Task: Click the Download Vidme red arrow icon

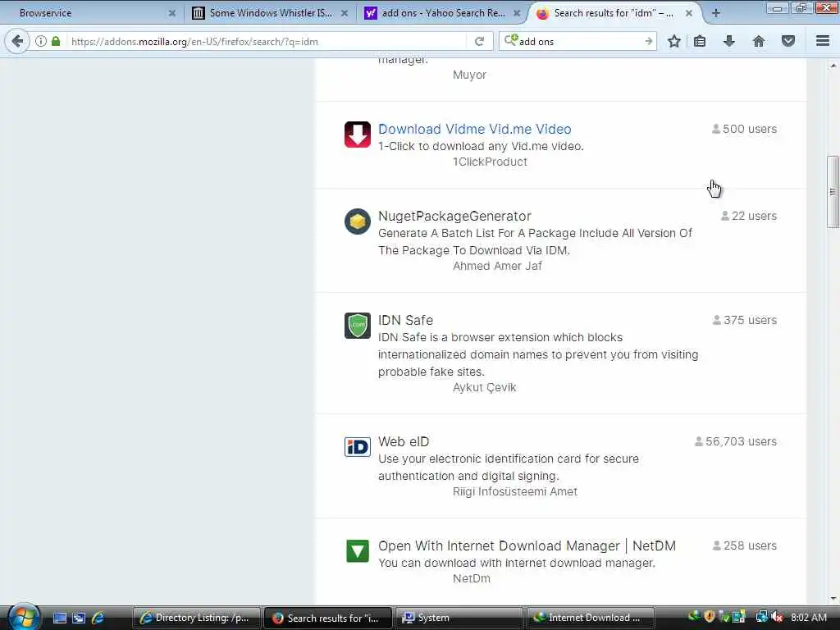Action: pos(358,135)
